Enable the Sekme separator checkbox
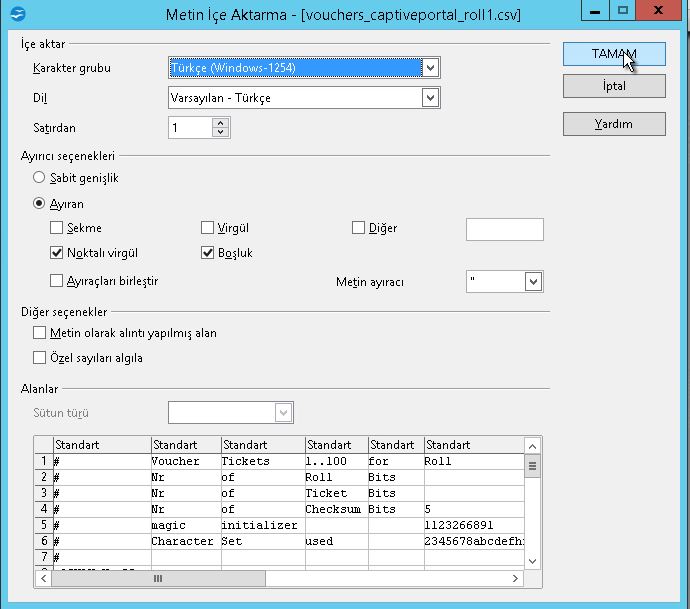 point(57,228)
